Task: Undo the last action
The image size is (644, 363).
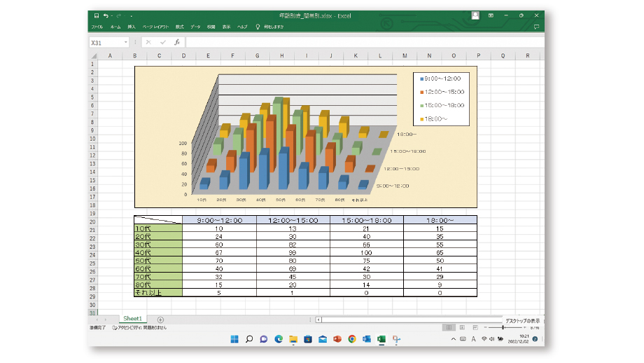Action: pos(106,15)
